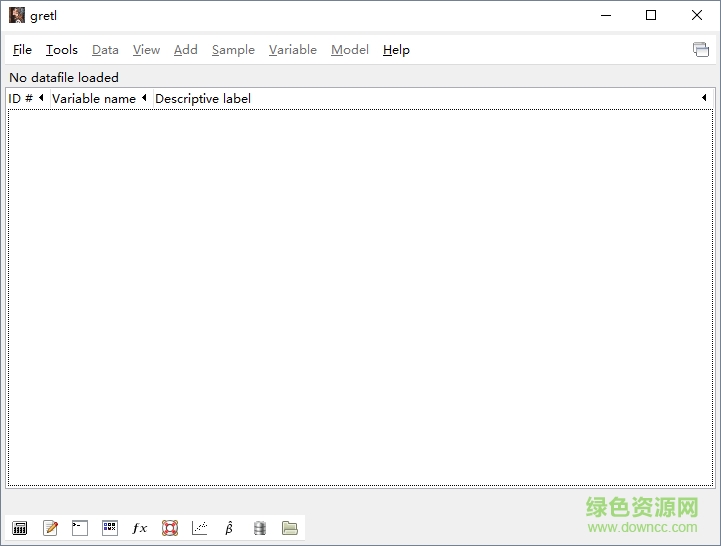Open the data files folder icon

tap(290, 528)
